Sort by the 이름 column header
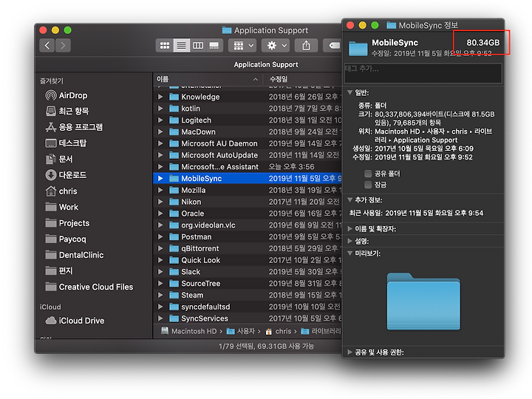The image size is (532, 399). [x=208, y=79]
